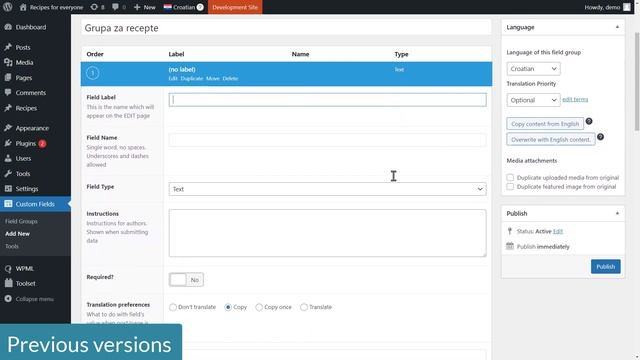Open Custom Fields in the sidebar
The image size is (640, 360).
35,204
